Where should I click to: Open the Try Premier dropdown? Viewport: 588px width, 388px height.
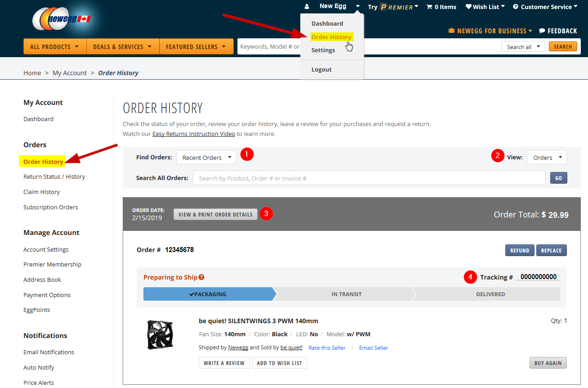pos(393,7)
